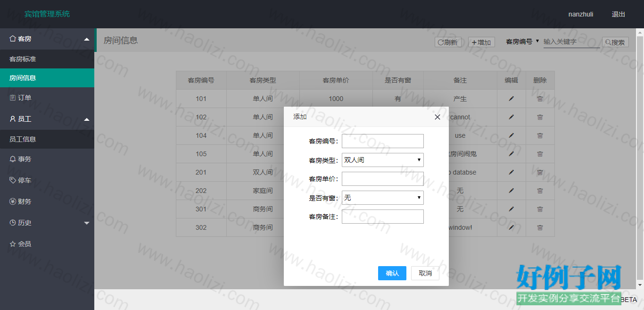Click the 双人间 cell in row 201
Image resolution: width=644 pixels, height=310 pixels.
(263, 172)
